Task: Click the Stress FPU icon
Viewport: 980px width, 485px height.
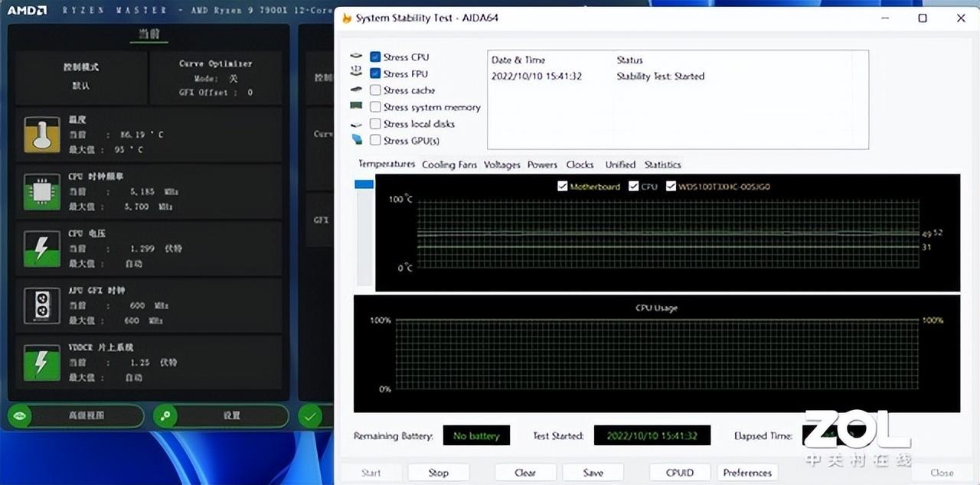Action: (356, 73)
